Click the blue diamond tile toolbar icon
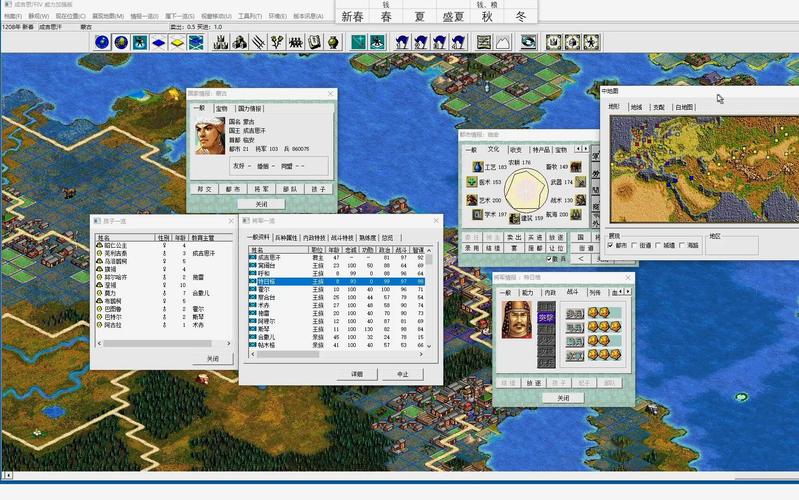 click(158, 42)
